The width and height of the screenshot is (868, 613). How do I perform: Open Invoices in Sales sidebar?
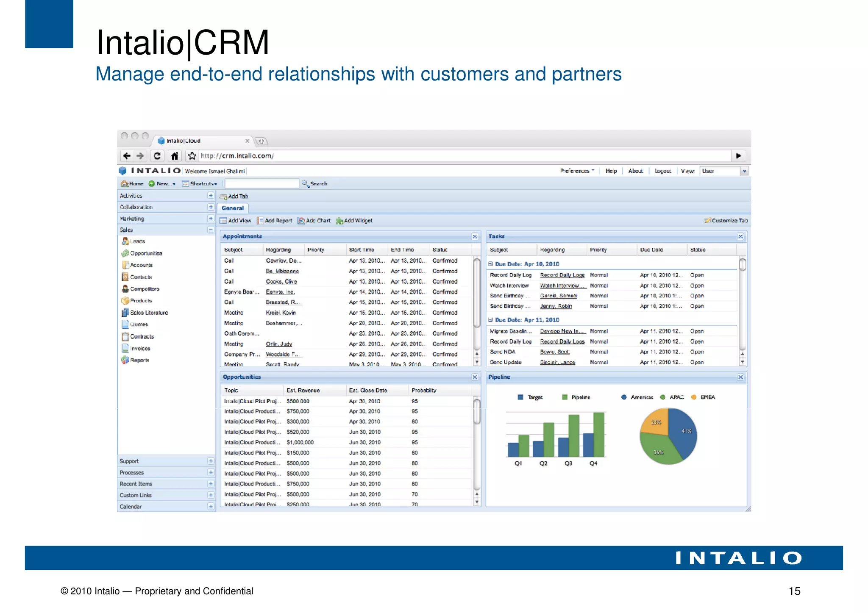click(136, 348)
